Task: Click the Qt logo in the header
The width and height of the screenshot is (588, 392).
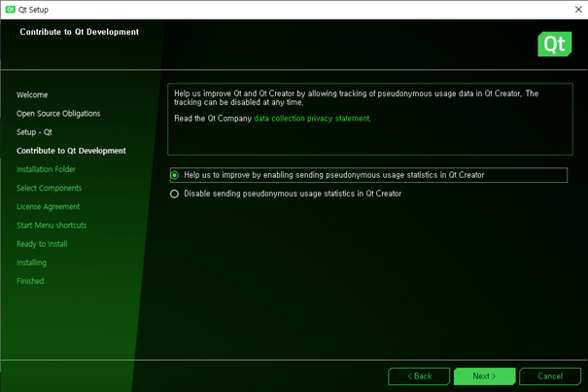Action: (555, 44)
